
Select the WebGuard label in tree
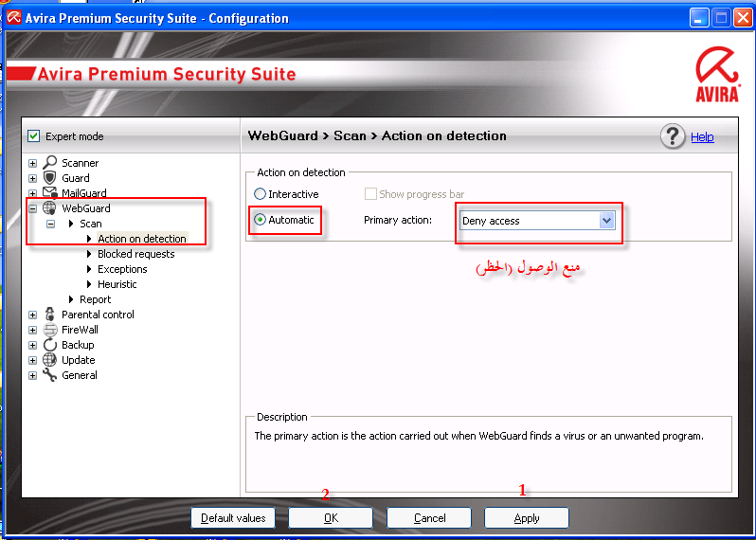(x=86, y=208)
